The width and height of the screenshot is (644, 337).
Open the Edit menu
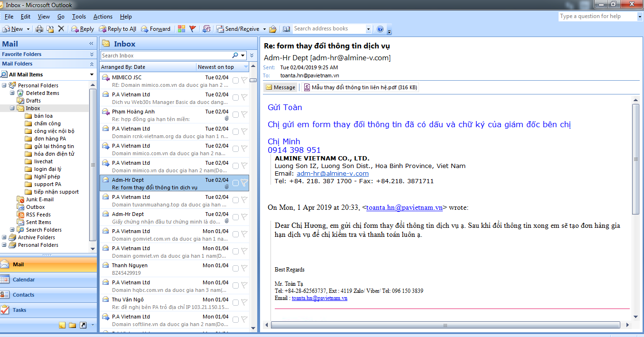(26, 17)
